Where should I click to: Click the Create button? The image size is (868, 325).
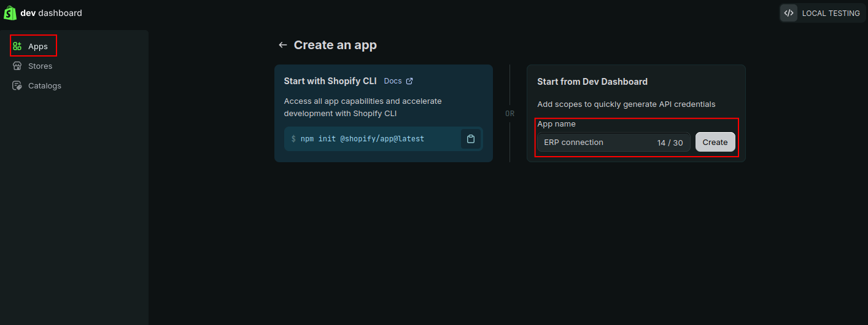pos(715,142)
